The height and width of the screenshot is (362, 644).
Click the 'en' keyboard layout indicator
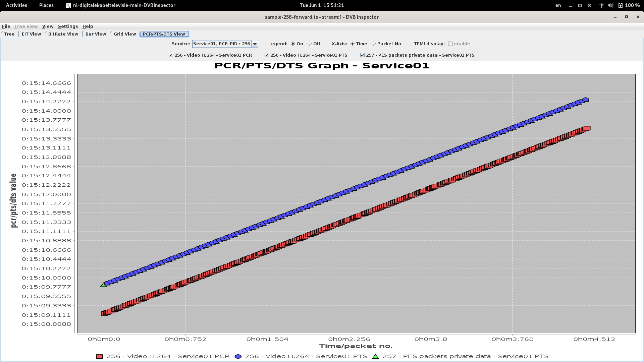[x=558, y=5]
